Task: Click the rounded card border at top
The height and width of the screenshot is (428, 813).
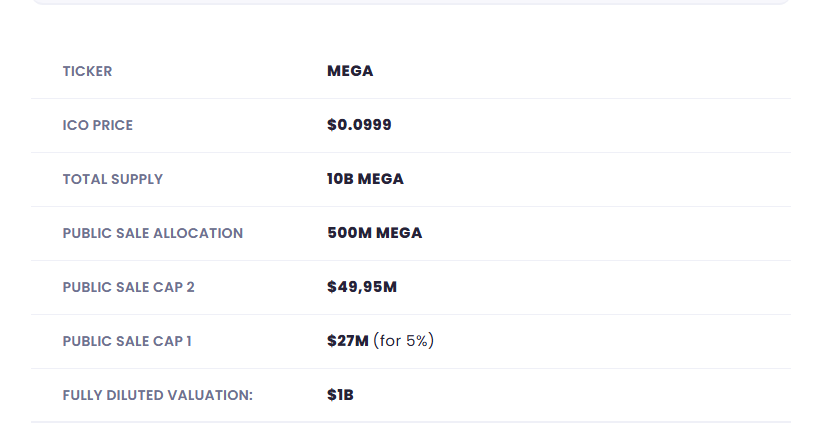Action: (x=410, y=3)
